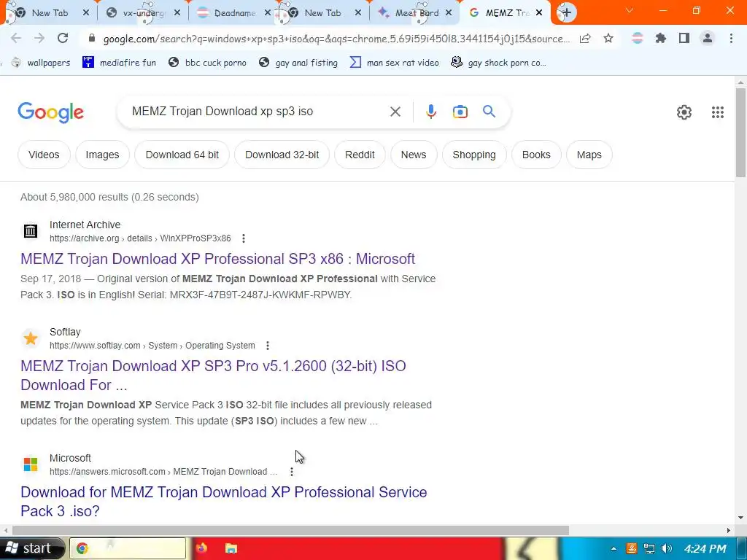Screen dimensions: 747x560
Task: Open the Internet Archive result title
Action: coord(217,259)
